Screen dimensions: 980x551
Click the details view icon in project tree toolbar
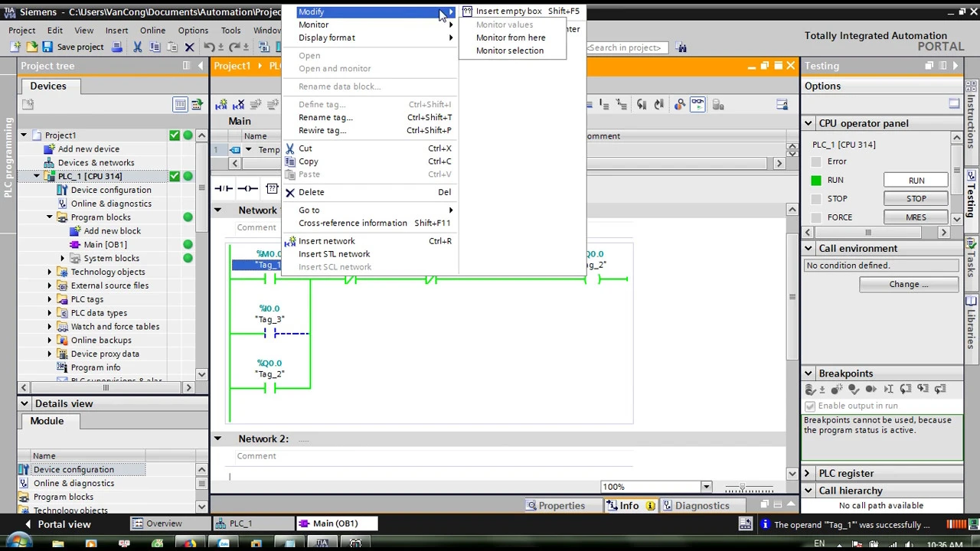coord(180,104)
